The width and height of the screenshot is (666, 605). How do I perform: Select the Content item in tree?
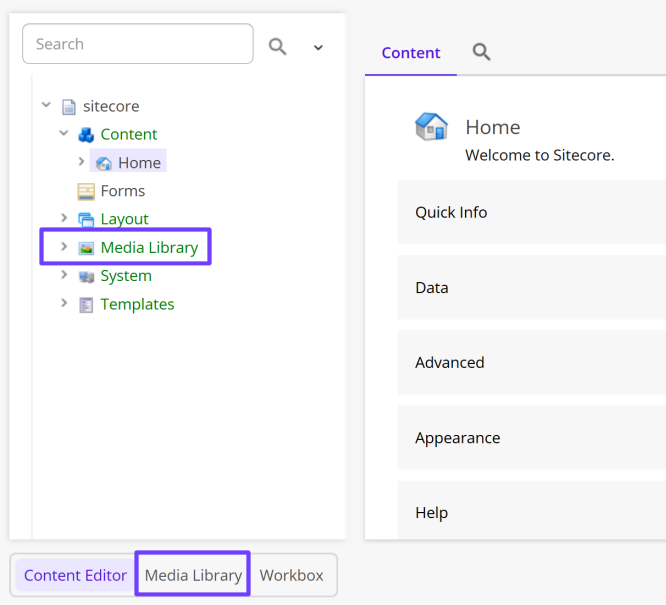[129, 134]
